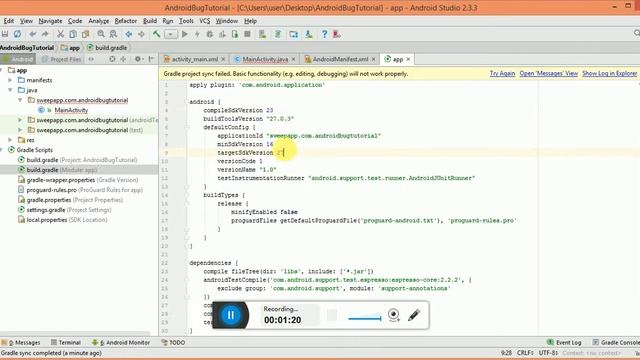Click the Profile app icon
This screenshot has height=360, width=640.
click(x=222, y=34)
